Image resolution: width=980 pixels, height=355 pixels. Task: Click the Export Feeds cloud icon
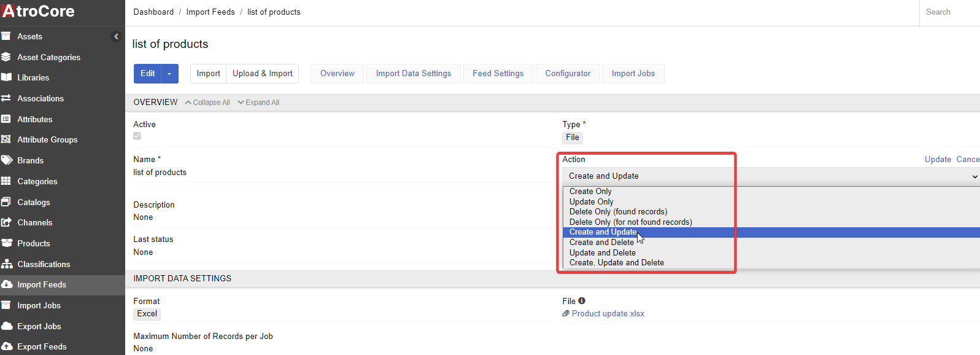[6, 346]
